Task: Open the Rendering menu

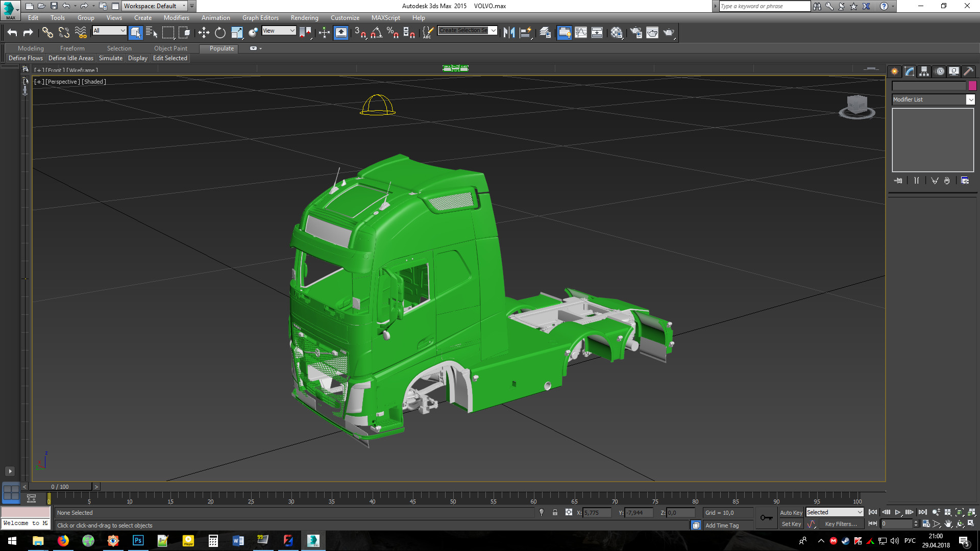Action: point(304,18)
